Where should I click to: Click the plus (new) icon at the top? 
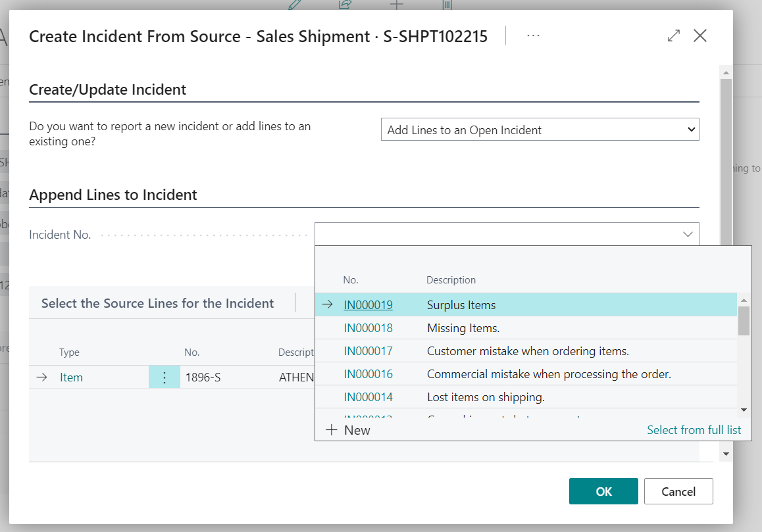(x=395, y=5)
